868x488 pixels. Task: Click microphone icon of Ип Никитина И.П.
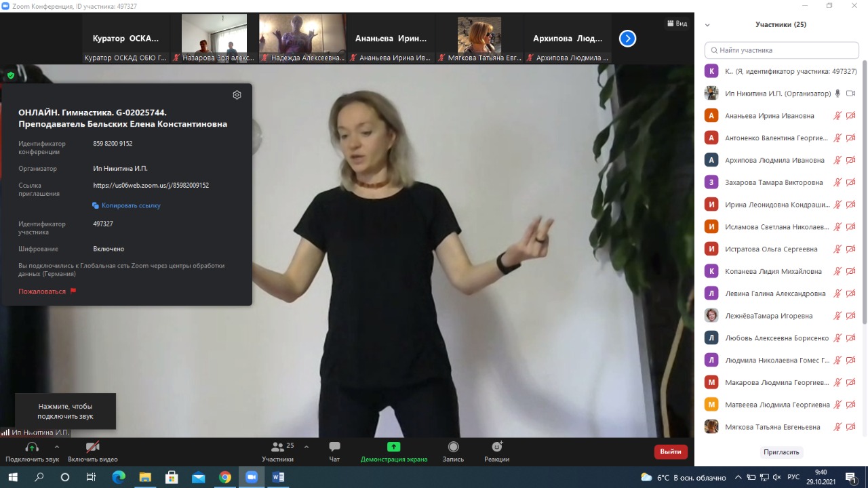[x=837, y=94]
